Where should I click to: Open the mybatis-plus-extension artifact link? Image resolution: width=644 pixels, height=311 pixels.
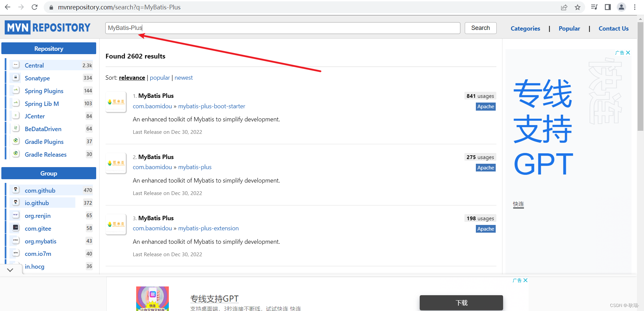point(208,228)
